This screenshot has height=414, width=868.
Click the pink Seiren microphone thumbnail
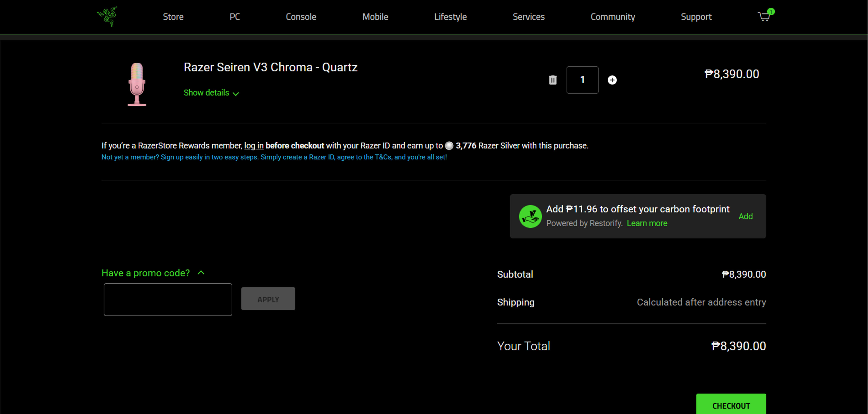coord(137,84)
